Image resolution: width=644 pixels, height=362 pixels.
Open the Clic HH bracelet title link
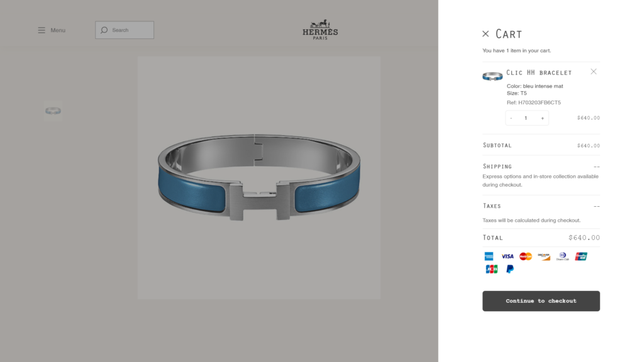click(539, 73)
